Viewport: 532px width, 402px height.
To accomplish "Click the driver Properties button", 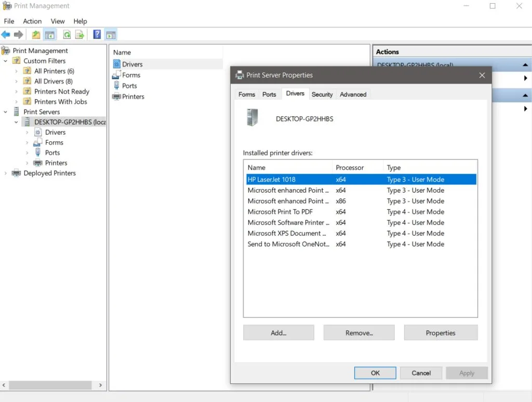I will point(441,333).
